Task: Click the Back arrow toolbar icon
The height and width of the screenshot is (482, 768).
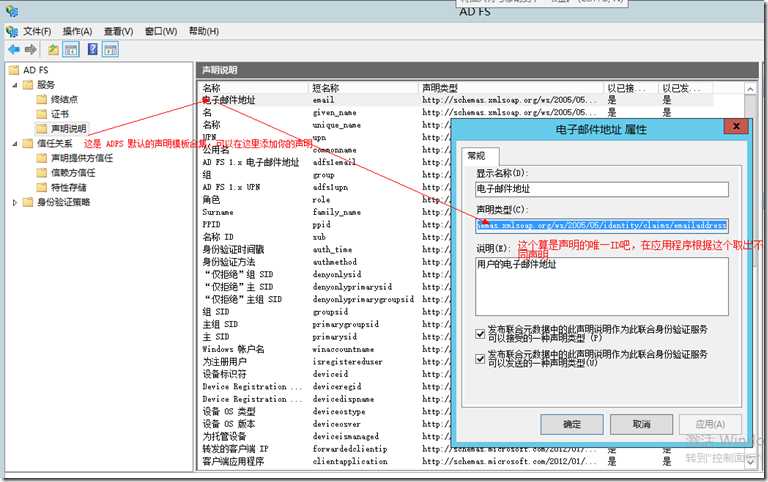Action: pyautogui.click(x=14, y=49)
